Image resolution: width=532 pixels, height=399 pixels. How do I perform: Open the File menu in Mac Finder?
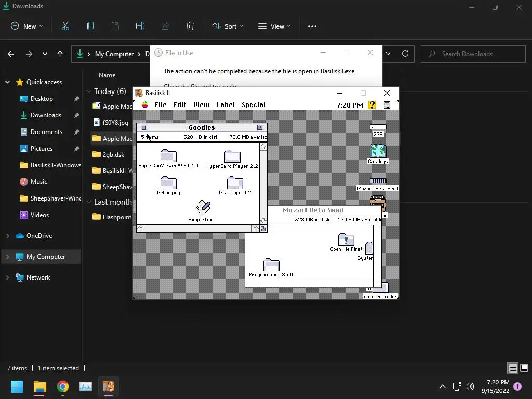tap(161, 105)
